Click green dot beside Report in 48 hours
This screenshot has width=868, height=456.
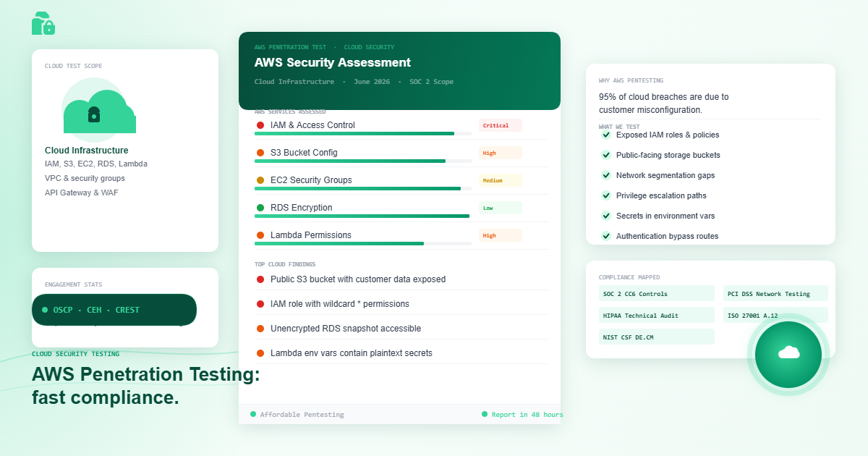(x=485, y=414)
